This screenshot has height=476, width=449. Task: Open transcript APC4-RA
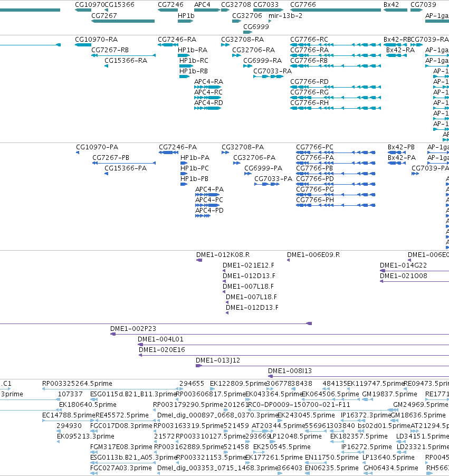208,82
